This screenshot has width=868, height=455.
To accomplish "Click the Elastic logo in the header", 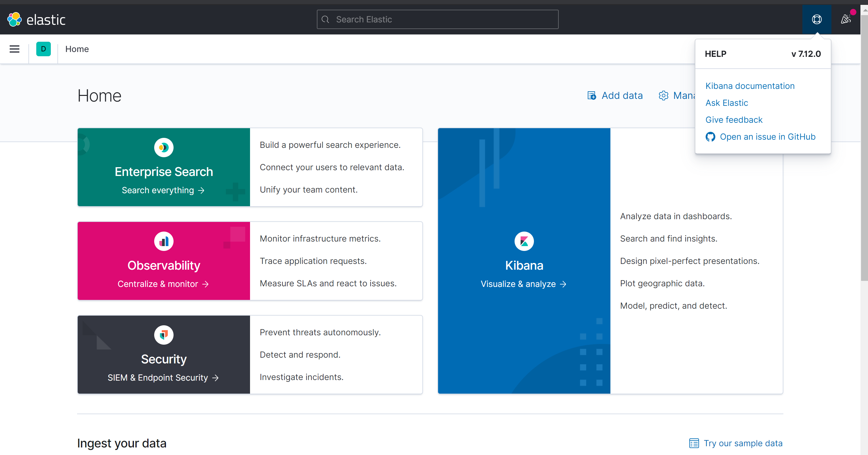I will [x=36, y=20].
